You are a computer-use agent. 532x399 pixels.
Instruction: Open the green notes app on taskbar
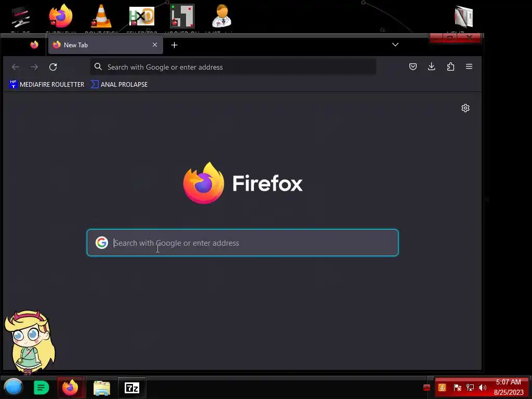pyautogui.click(x=42, y=388)
